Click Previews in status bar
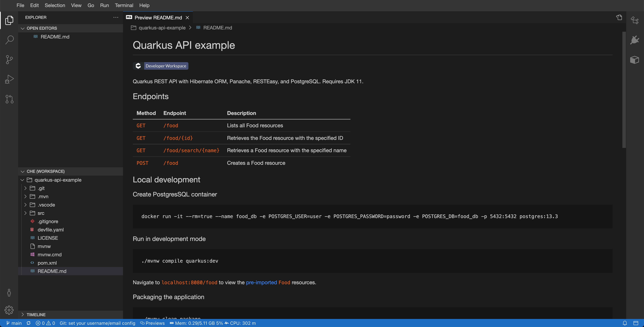 point(152,323)
